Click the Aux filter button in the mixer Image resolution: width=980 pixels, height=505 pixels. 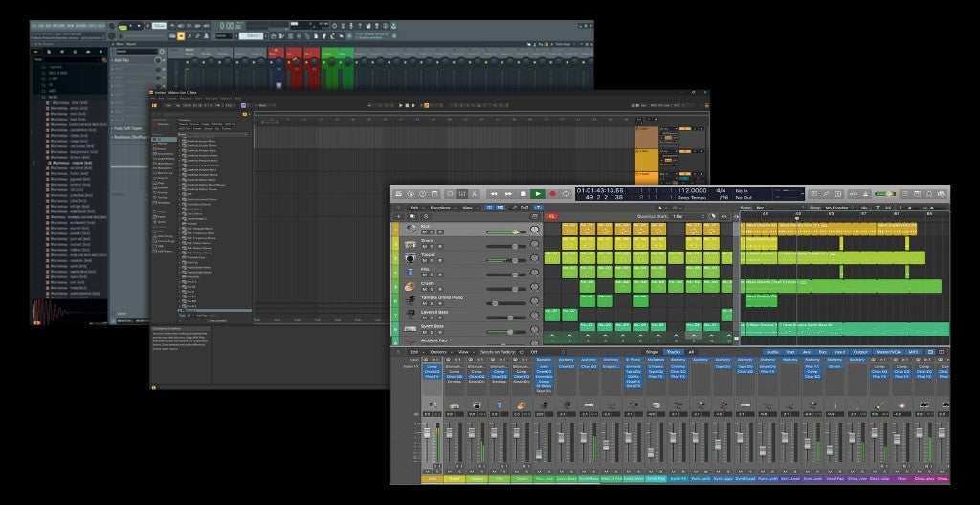807,352
